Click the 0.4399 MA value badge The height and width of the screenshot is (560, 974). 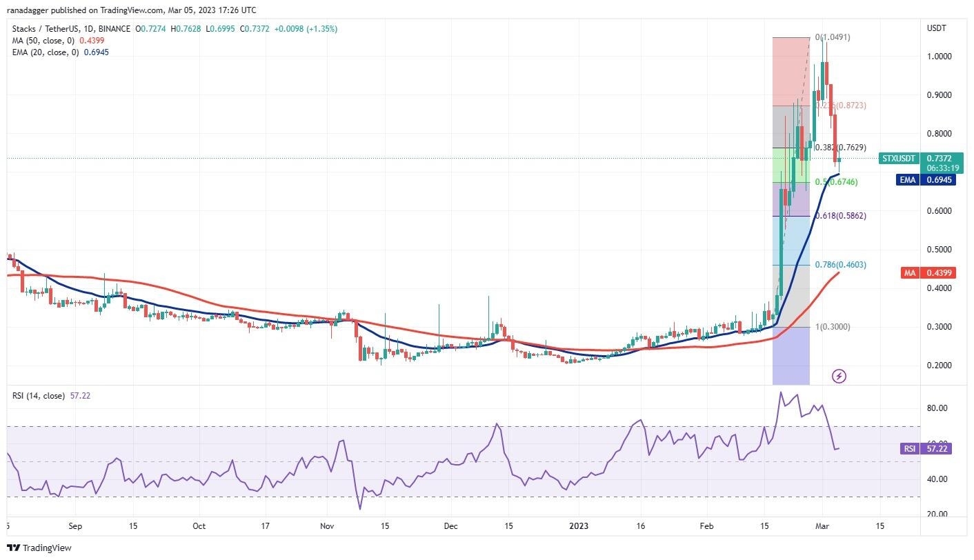tap(940, 273)
